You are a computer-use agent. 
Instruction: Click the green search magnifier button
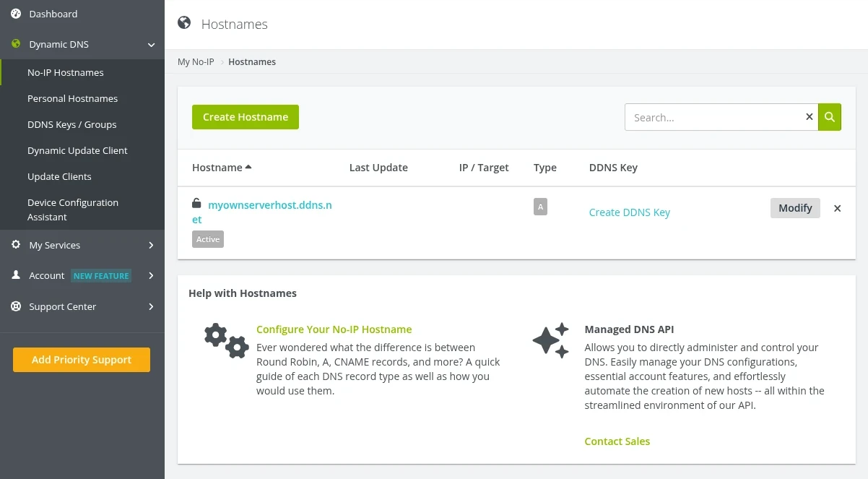[x=829, y=117]
